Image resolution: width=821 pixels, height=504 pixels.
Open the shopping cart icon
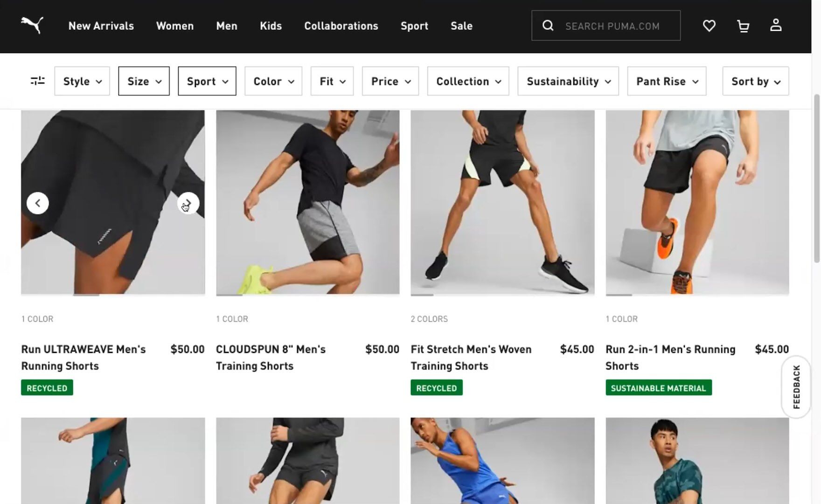tap(743, 26)
